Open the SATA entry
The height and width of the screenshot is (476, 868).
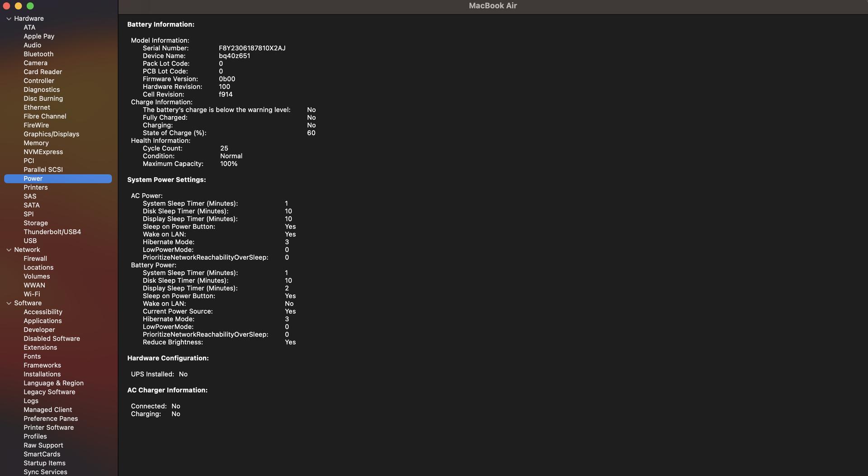[x=32, y=205]
